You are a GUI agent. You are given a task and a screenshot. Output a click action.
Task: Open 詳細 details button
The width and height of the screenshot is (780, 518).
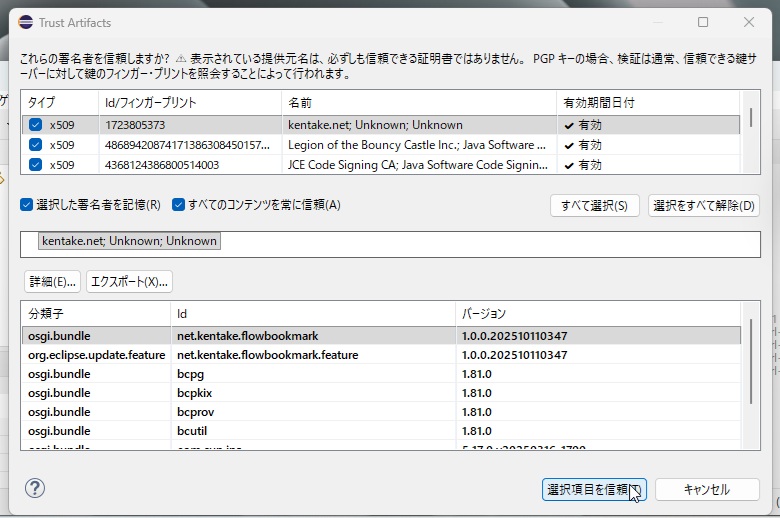51,281
